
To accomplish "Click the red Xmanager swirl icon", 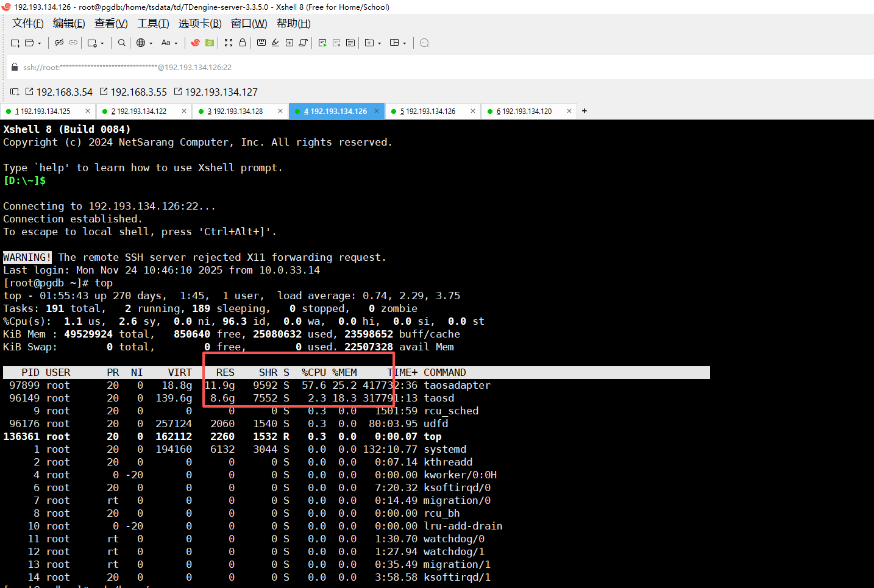I will pyautogui.click(x=196, y=43).
